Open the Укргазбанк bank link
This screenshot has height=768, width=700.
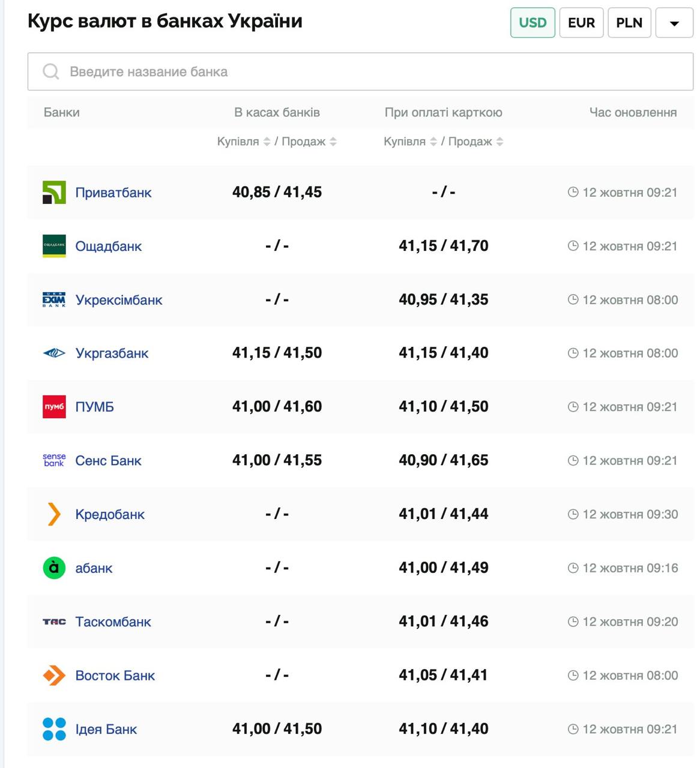pyautogui.click(x=112, y=353)
